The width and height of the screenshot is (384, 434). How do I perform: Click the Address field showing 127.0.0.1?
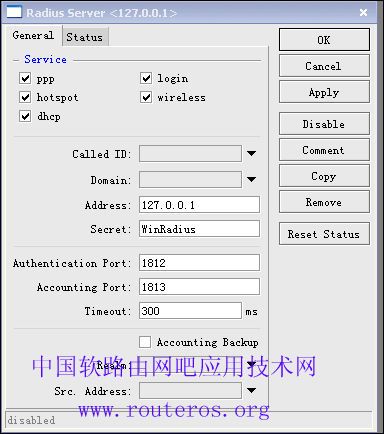tap(199, 204)
